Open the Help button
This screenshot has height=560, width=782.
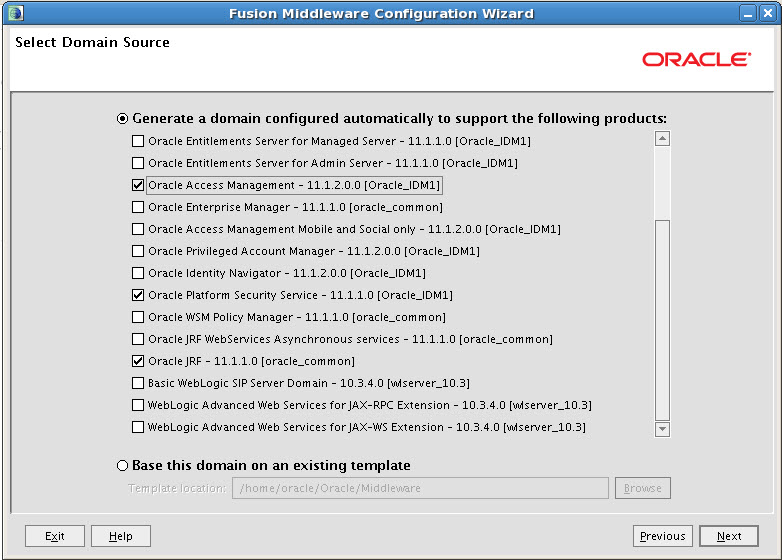(120, 536)
